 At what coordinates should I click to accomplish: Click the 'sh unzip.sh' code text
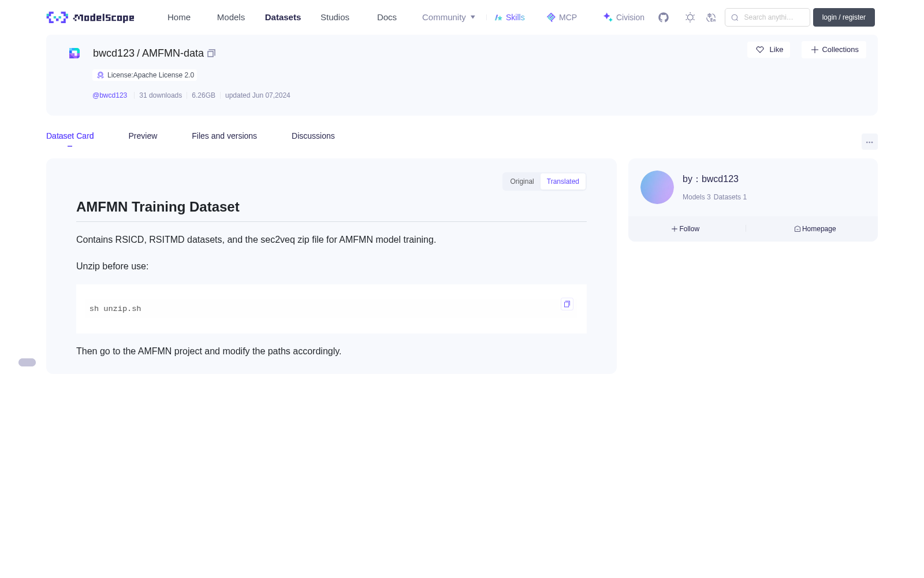tap(115, 309)
